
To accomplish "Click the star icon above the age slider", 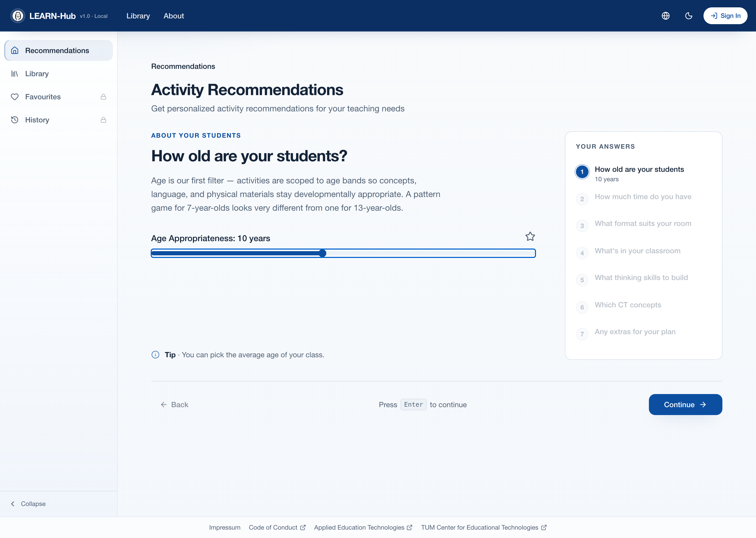I will coord(530,236).
